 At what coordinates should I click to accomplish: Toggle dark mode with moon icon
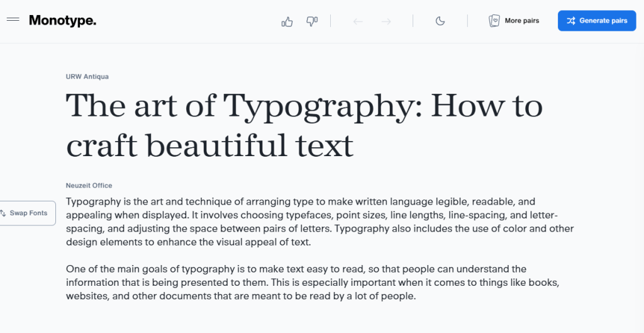pos(440,21)
